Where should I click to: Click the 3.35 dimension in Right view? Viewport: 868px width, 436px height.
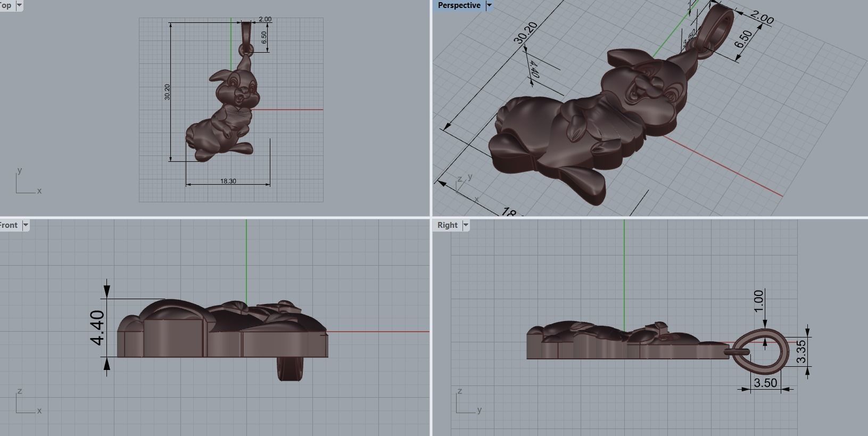[x=801, y=352]
